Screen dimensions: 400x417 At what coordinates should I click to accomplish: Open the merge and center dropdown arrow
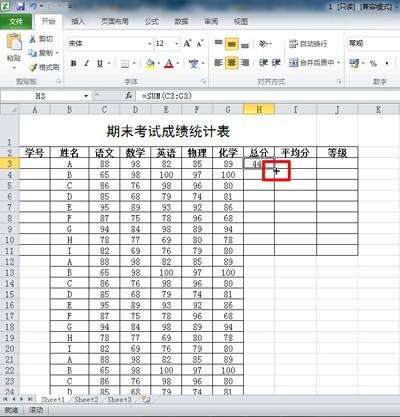[x=339, y=63]
